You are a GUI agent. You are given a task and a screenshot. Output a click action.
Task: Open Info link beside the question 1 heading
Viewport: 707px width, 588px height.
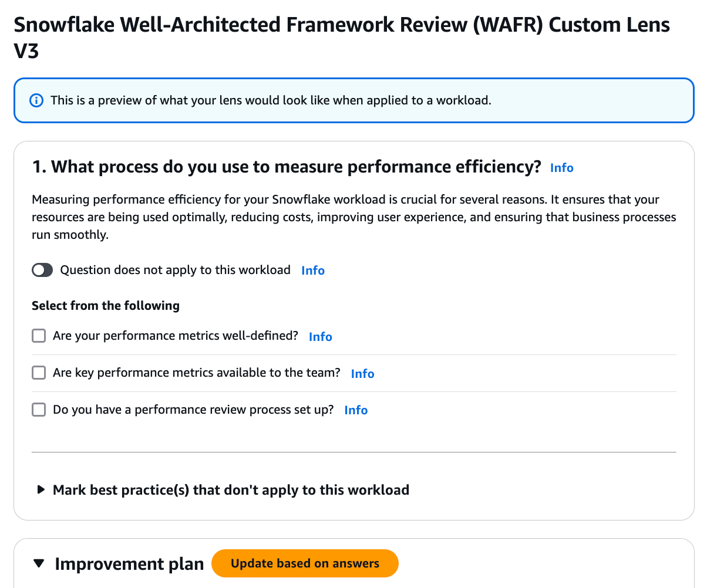click(x=561, y=168)
